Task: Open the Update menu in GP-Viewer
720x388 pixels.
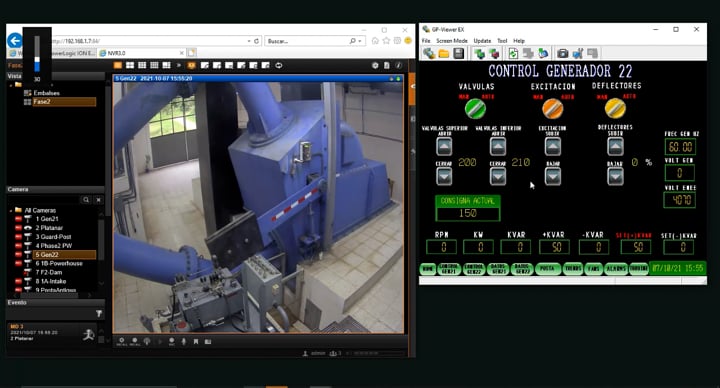Action: coord(482,41)
